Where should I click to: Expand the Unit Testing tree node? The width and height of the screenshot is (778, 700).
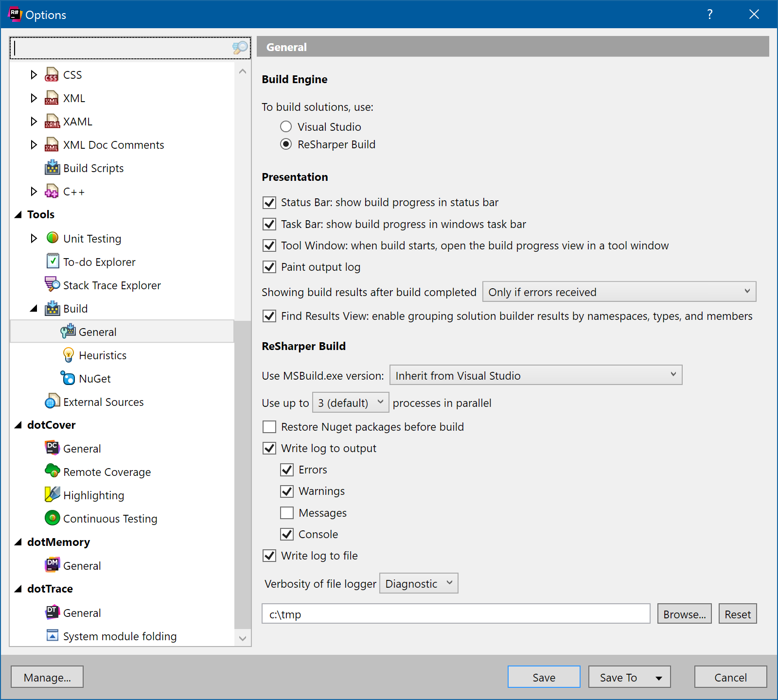[34, 238]
